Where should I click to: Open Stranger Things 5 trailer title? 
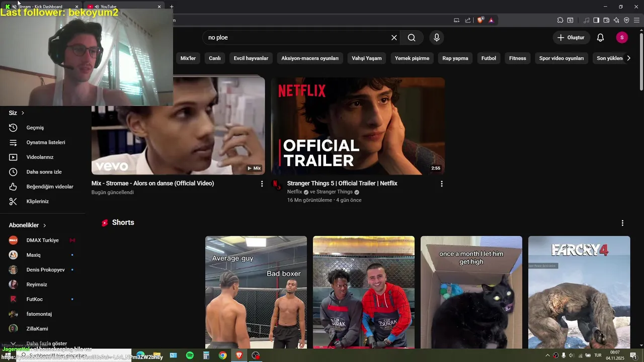(x=342, y=184)
